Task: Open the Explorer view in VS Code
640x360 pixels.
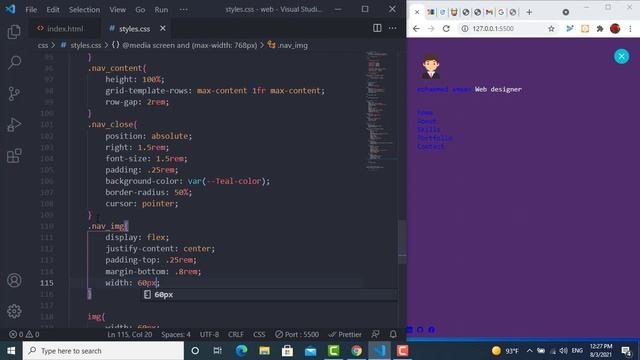Action: 14,32
